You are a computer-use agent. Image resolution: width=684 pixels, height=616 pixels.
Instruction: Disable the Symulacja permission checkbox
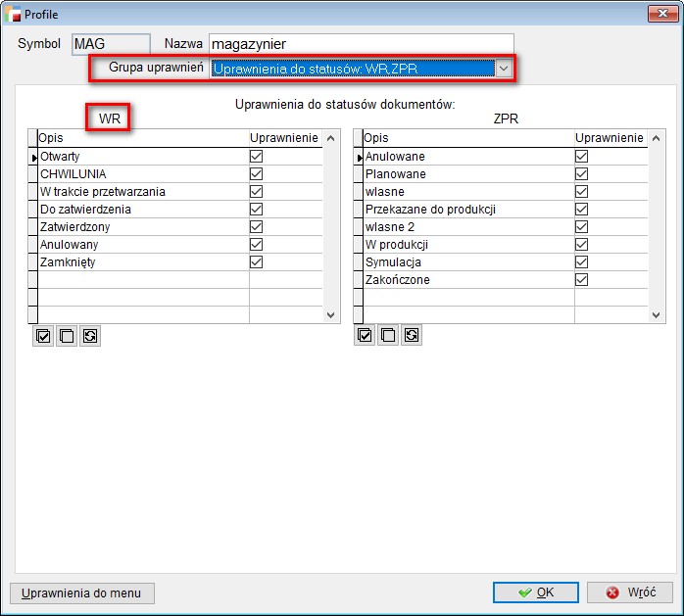[582, 262]
